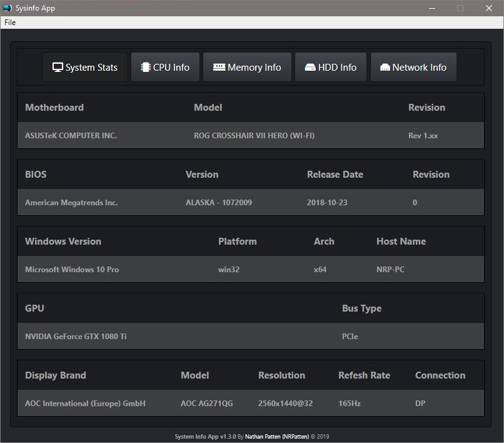Click the BIOS column header
Image resolution: width=504 pixels, height=443 pixels.
tap(36, 175)
